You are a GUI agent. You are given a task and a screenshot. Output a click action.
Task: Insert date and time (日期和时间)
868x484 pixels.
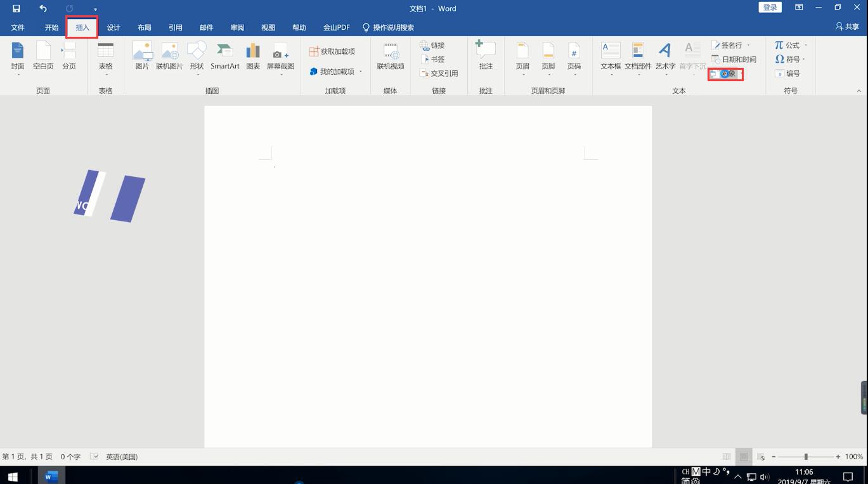[x=734, y=59]
